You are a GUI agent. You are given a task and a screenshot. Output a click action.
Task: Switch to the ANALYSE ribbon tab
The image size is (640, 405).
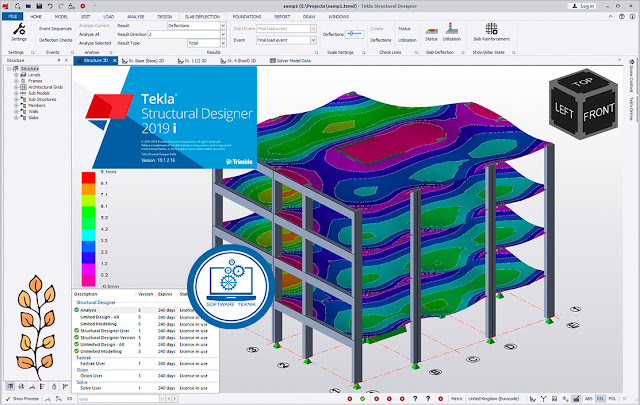136,17
